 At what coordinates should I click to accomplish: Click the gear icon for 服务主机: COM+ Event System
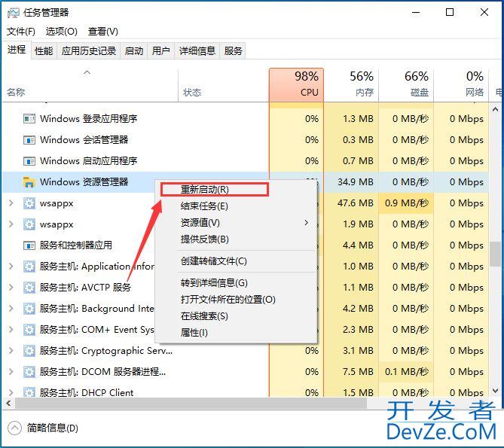pyautogui.click(x=29, y=330)
